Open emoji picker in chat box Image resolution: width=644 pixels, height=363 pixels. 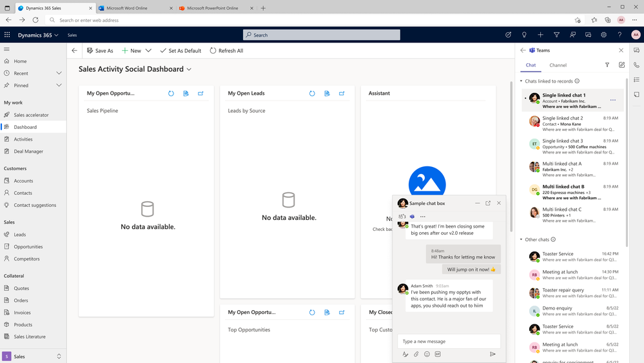[x=427, y=354]
